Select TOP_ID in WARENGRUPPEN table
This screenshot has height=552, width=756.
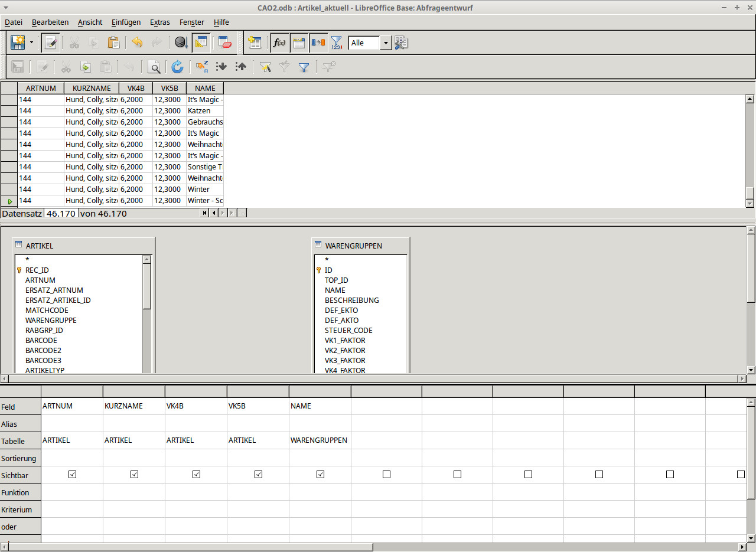point(337,280)
